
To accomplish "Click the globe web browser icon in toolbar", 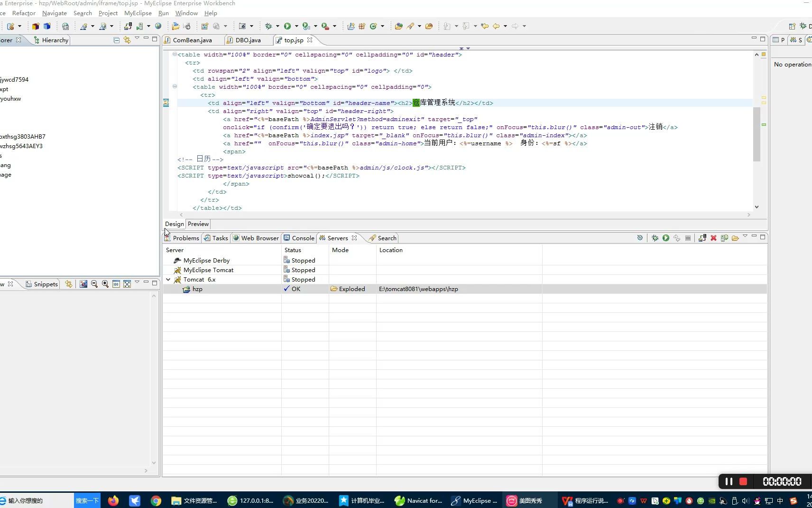I will 158,26.
